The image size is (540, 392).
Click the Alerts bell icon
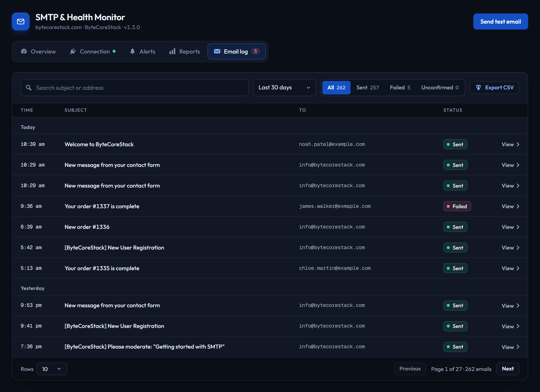pyautogui.click(x=133, y=51)
